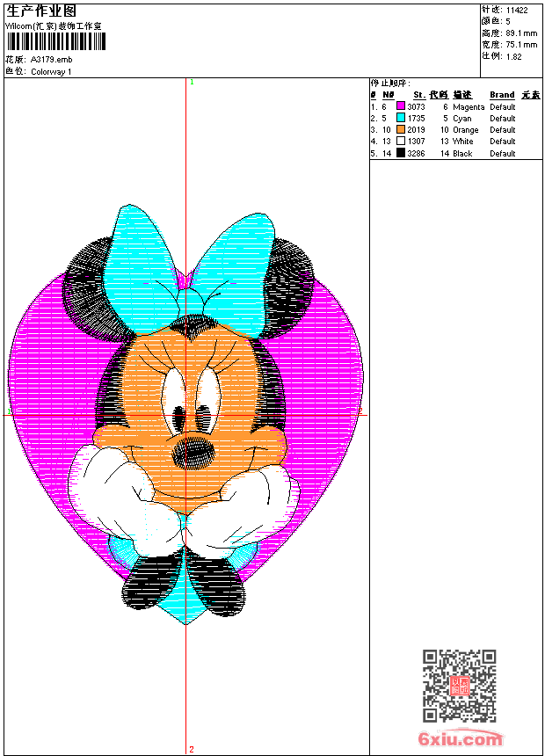The width and height of the screenshot is (545, 756).
Task: Click 'Default' brand in the Magenta row
Action: tap(503, 106)
